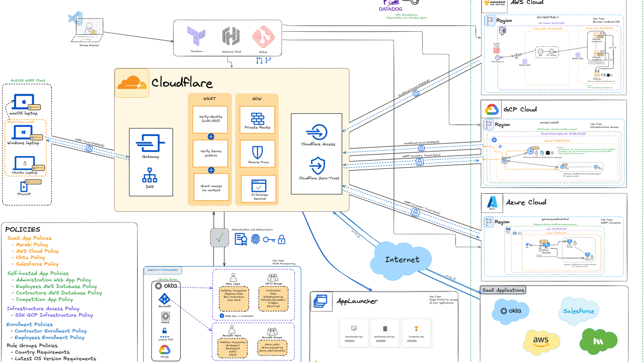
Task: Click the iPhone15 phone icon
Action: point(23,188)
